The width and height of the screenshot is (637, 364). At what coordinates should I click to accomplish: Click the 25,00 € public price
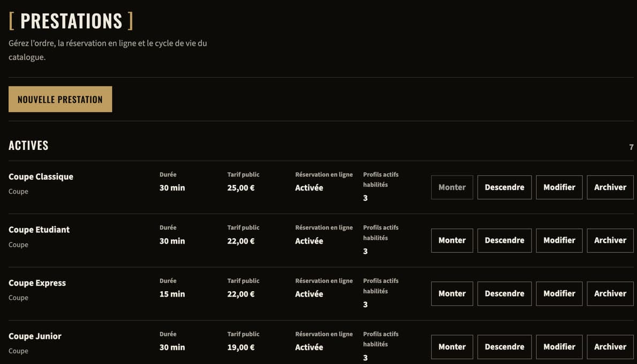click(x=241, y=188)
